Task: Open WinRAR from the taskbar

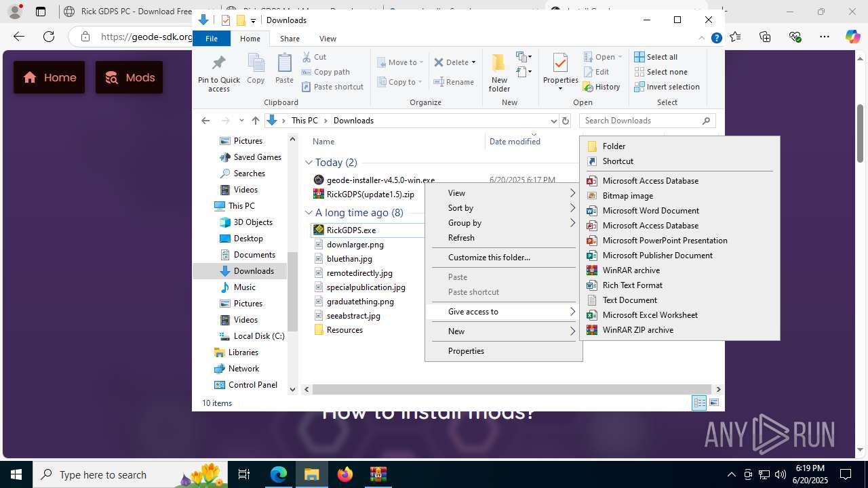Action: pyautogui.click(x=378, y=474)
